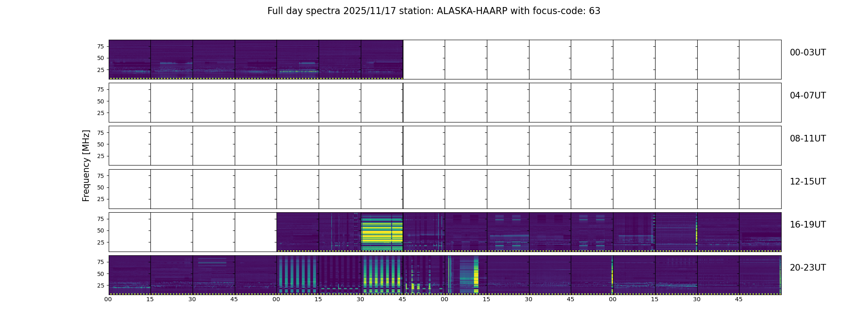Click the first dark spectrum panel in 16-19UT row
The height and width of the screenshot is (331, 868).
(x=298, y=232)
